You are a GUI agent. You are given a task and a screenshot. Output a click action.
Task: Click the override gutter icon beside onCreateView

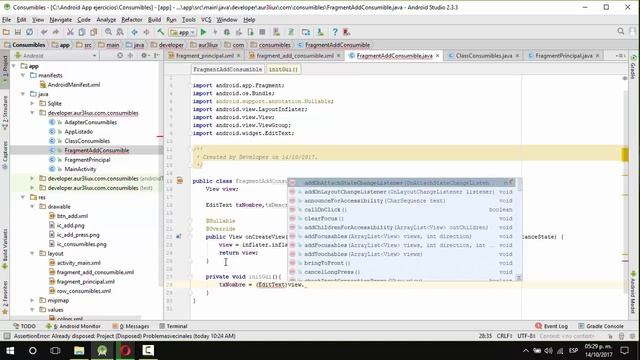(x=179, y=236)
